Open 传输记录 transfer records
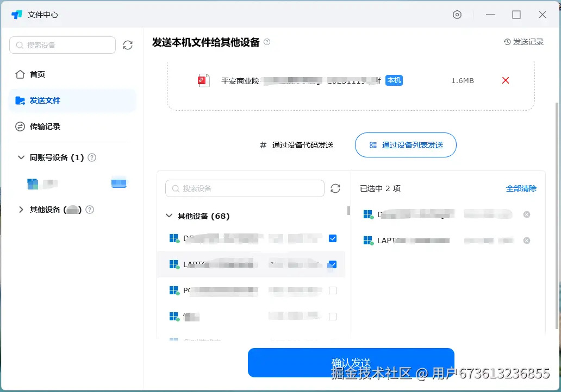This screenshot has height=392, width=561. 38,127
